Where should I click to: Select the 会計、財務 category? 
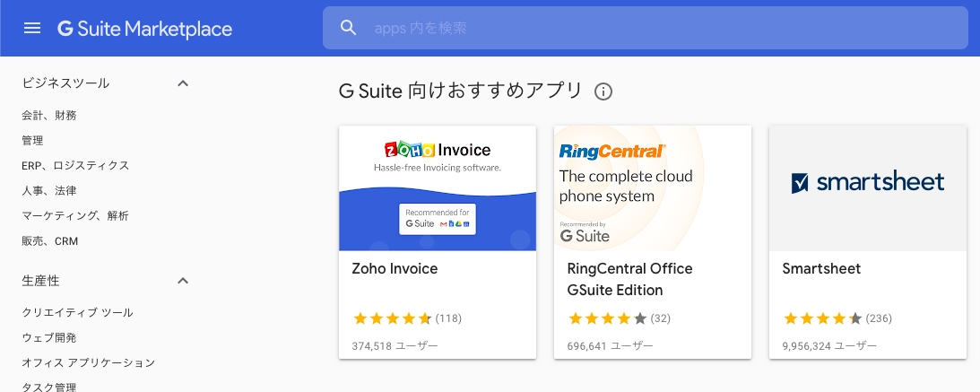pyautogui.click(x=49, y=115)
